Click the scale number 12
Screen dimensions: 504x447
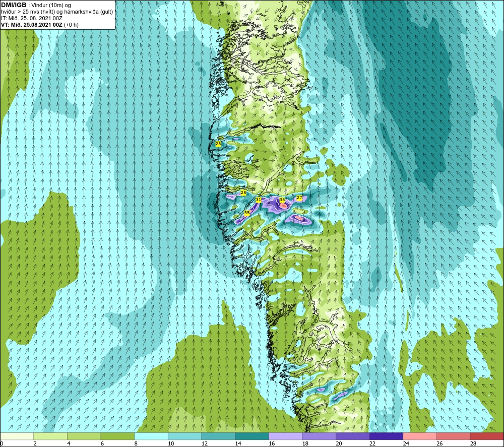tap(205, 444)
